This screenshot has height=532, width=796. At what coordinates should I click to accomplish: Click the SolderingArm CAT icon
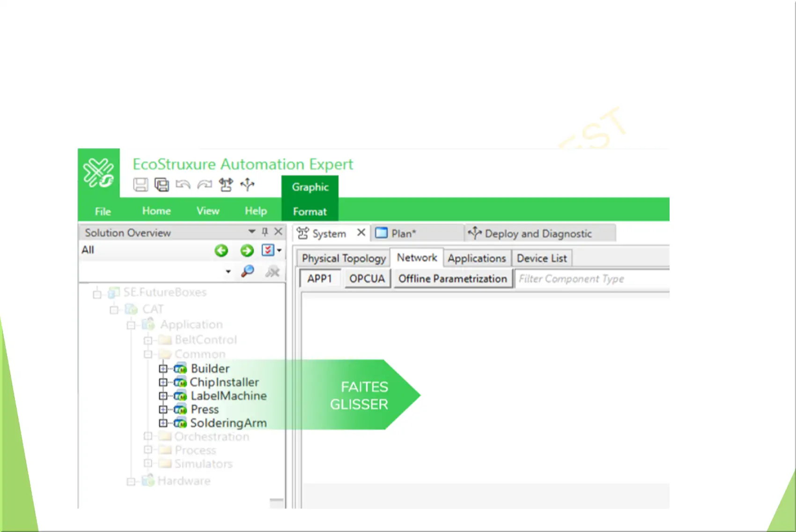pyautogui.click(x=180, y=423)
